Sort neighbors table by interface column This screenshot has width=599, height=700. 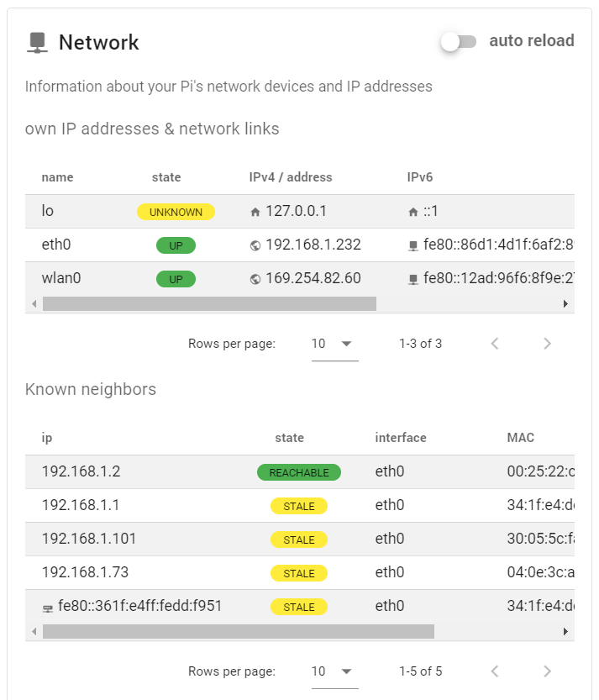tap(401, 438)
